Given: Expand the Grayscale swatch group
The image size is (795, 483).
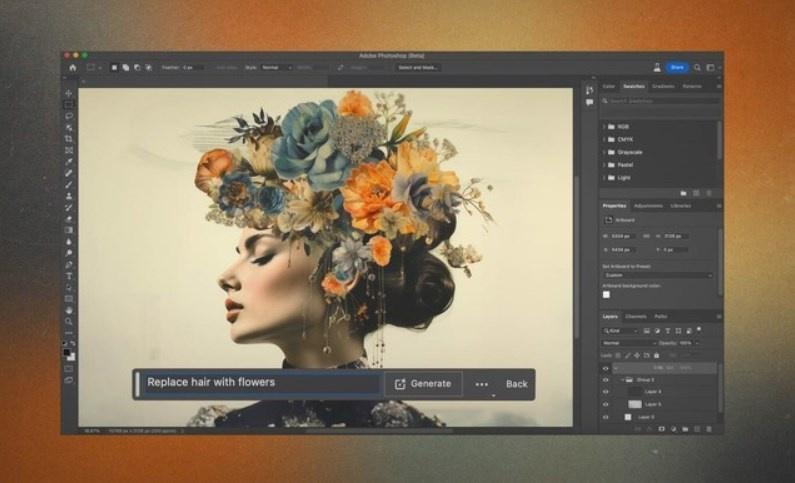Looking at the screenshot, I should pyautogui.click(x=606, y=152).
